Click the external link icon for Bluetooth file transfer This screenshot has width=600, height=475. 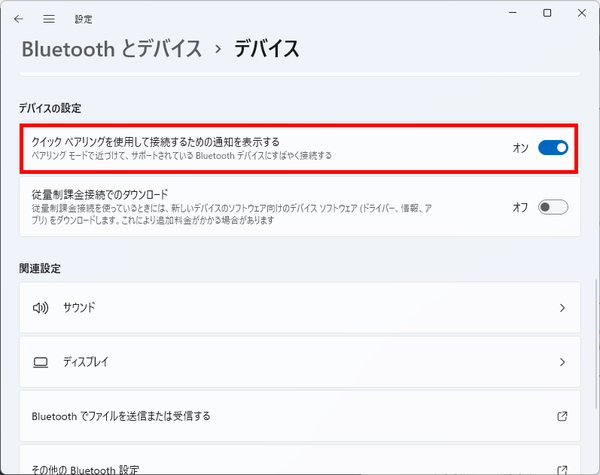click(562, 416)
